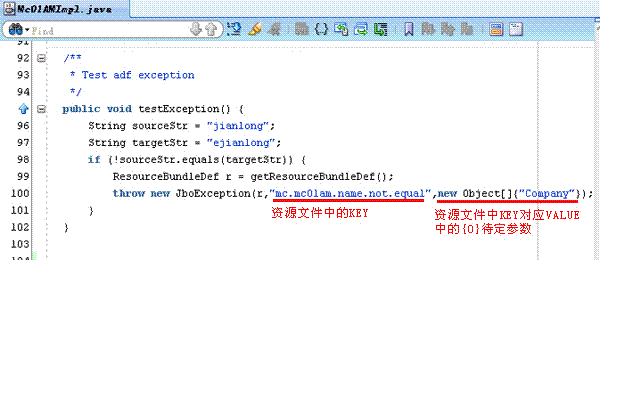Click the toolbar icon right of the Find arrows
The image size is (640, 400).
234,29
